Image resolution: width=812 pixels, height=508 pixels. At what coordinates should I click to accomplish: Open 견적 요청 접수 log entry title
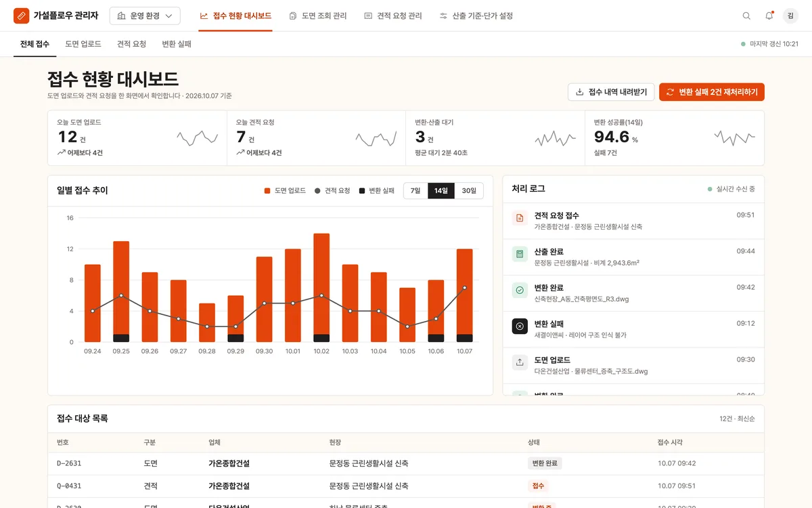tap(557, 215)
